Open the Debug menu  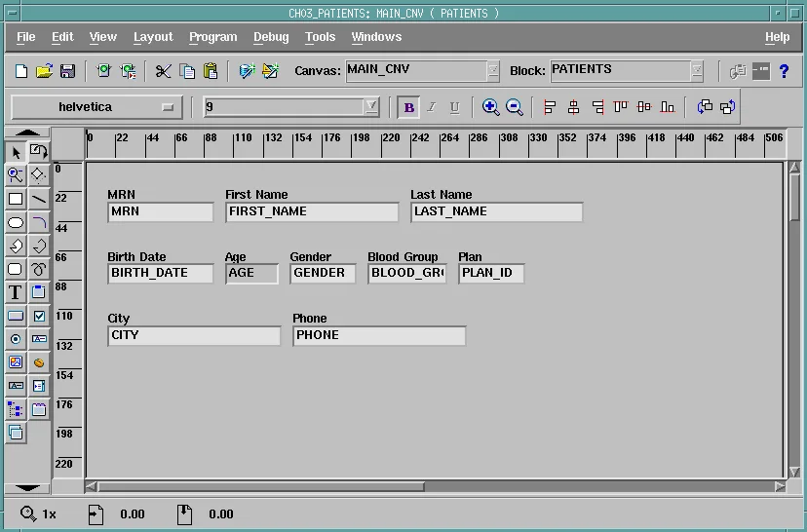point(271,37)
